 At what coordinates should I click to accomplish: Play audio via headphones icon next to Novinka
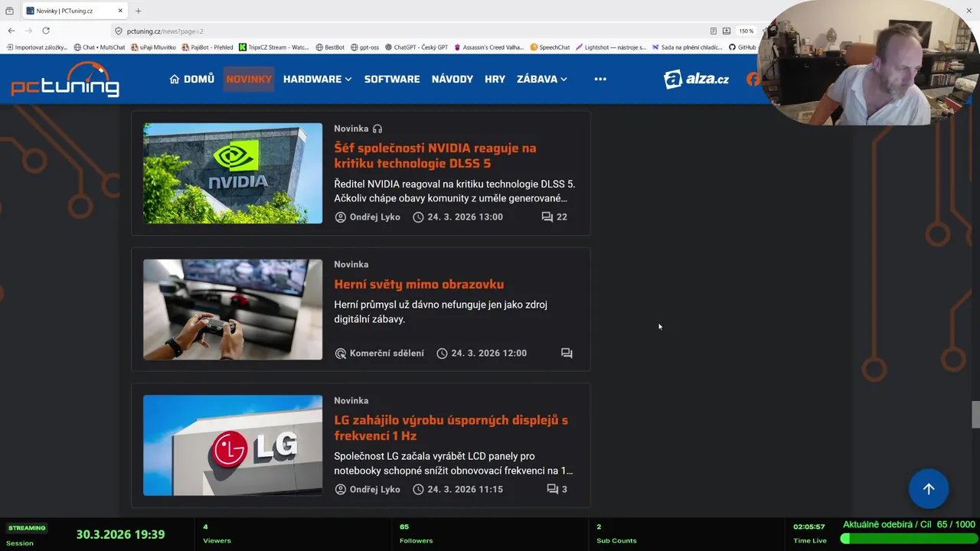pyautogui.click(x=377, y=129)
